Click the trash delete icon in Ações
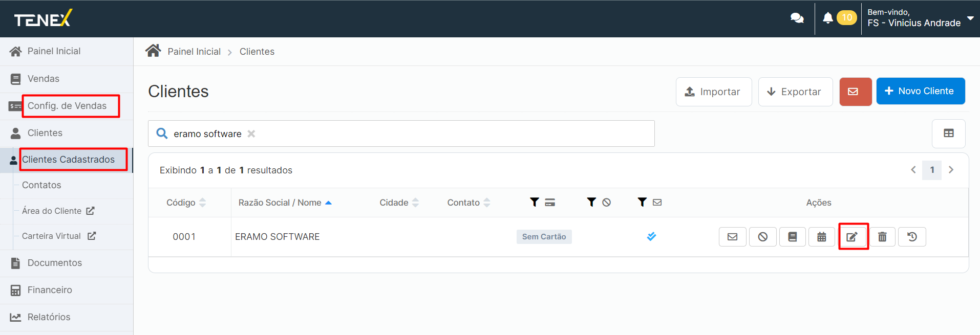This screenshot has height=335, width=980. (882, 237)
